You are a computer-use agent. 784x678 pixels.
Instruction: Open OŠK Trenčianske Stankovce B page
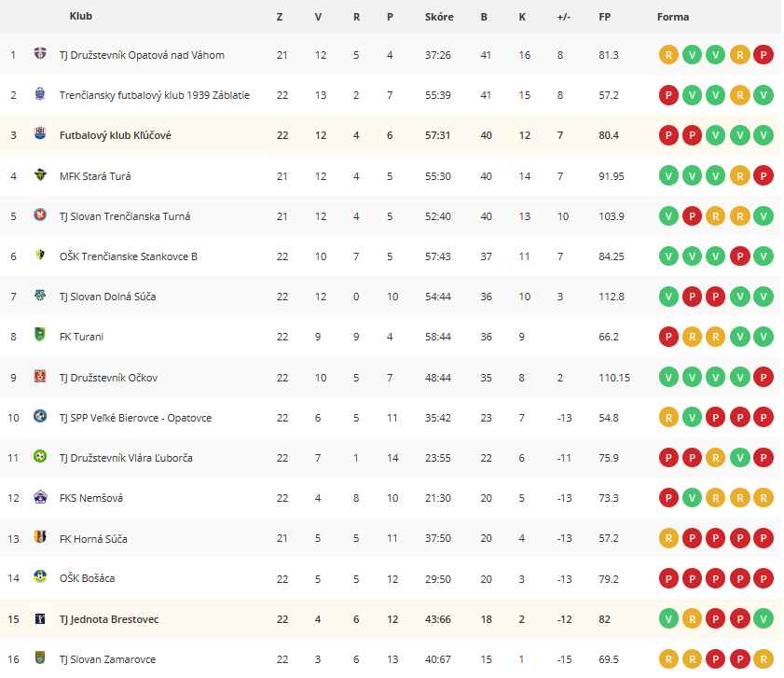coord(129,256)
